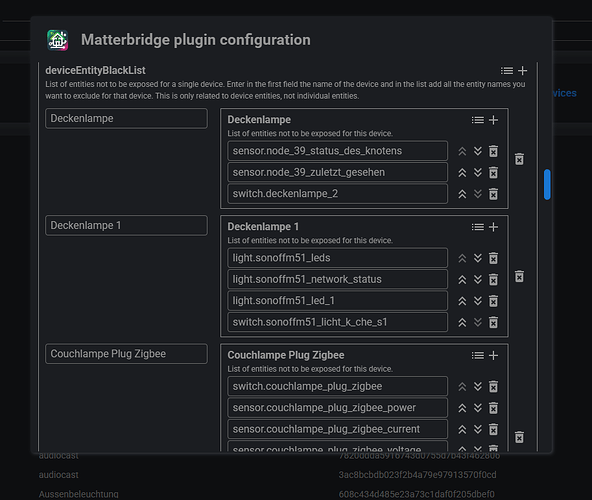Click the Matterbridge plugin configuration title

tap(196, 40)
